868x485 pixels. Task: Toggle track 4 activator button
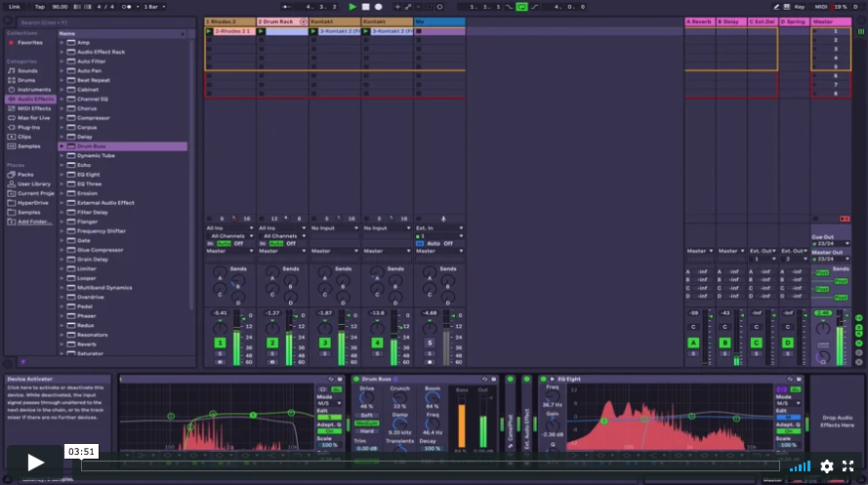pyautogui.click(x=377, y=343)
